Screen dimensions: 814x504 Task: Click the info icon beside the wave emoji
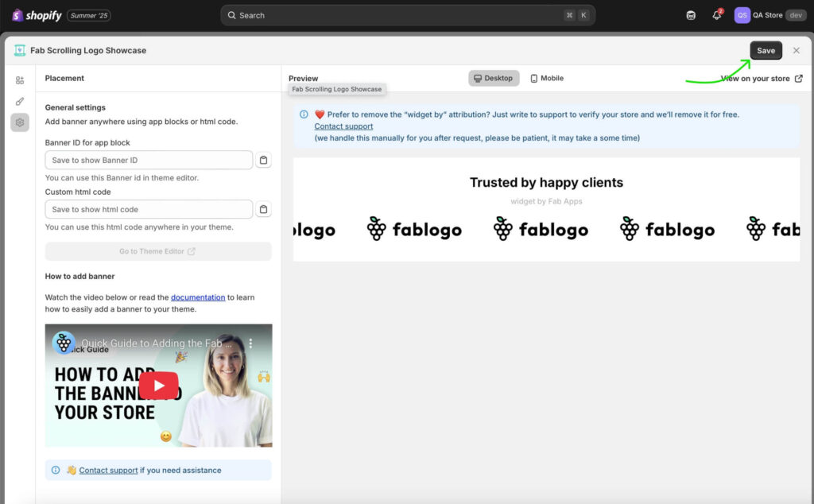(x=56, y=470)
